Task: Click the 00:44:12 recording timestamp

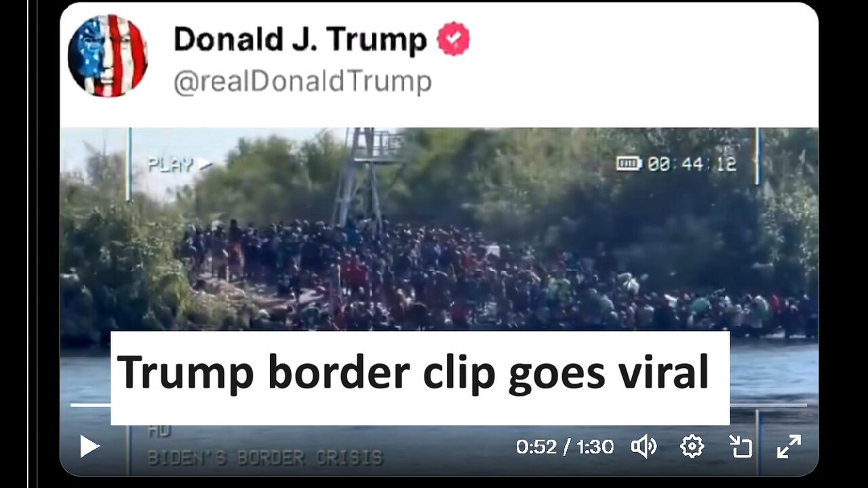Action: (x=692, y=164)
